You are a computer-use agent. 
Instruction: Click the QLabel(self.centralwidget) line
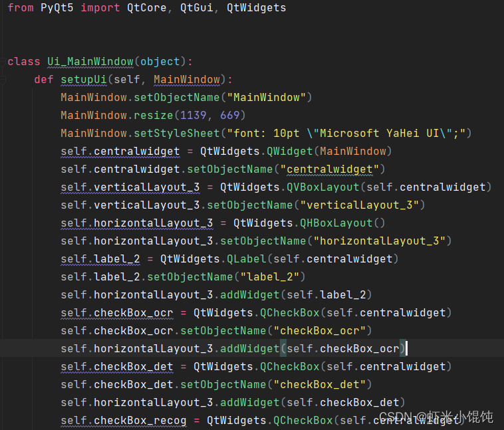click(229, 259)
